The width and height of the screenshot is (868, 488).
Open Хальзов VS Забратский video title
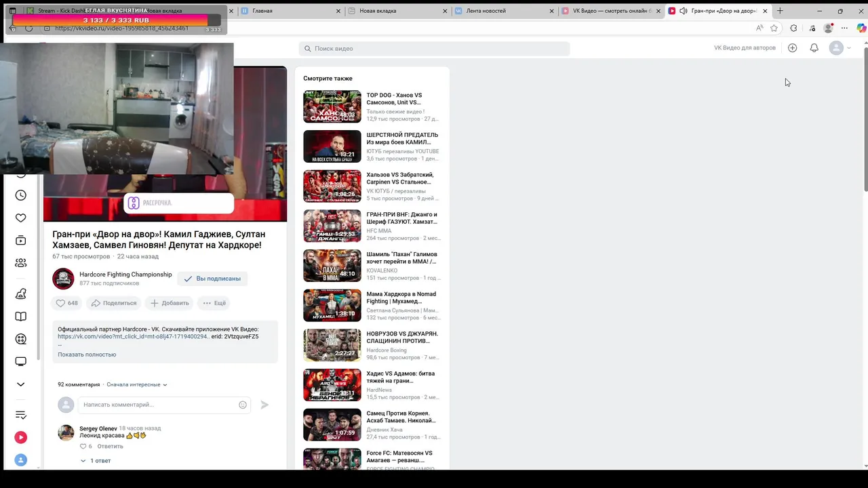coord(400,178)
